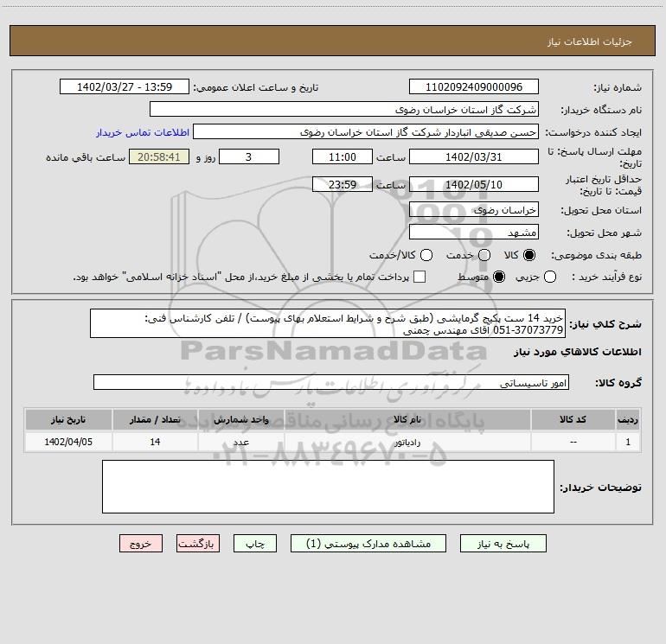Viewport: 666px width, 644px height.
Task: Select the خدمت radio button
Action: 484,255
